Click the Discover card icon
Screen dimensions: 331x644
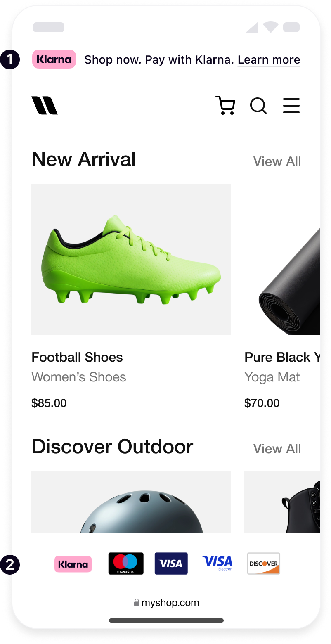pyautogui.click(x=264, y=563)
